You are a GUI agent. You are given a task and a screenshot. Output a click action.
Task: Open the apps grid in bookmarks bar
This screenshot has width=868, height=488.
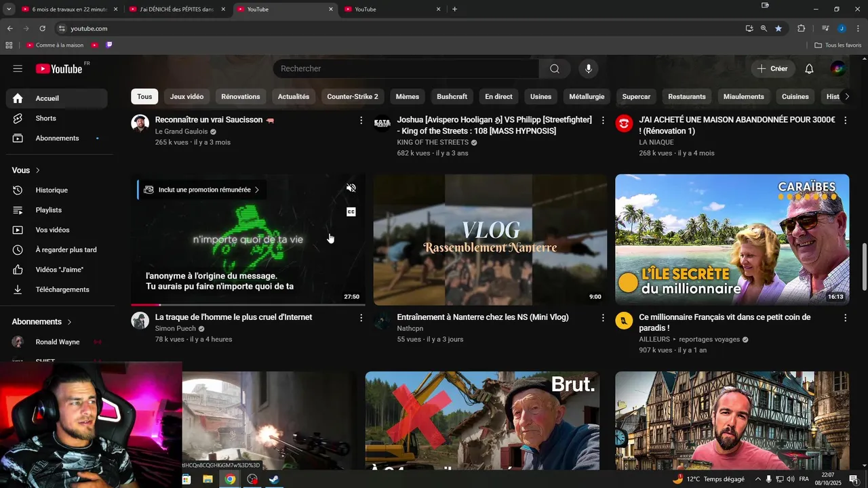[x=9, y=45]
